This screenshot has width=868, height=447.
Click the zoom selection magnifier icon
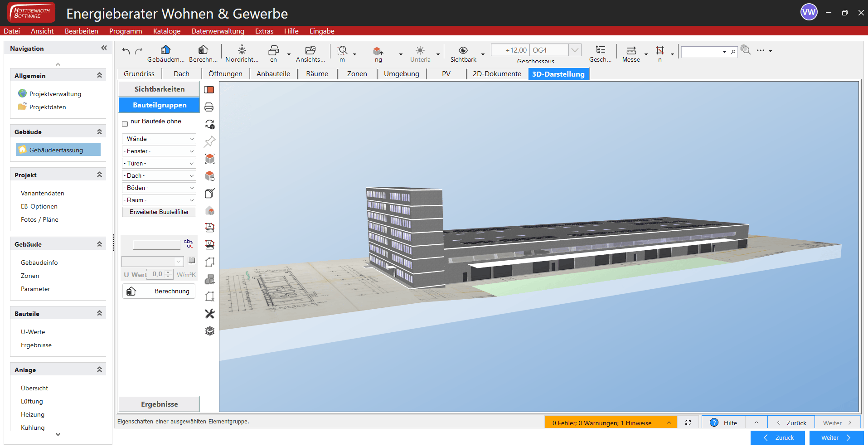pyautogui.click(x=342, y=50)
